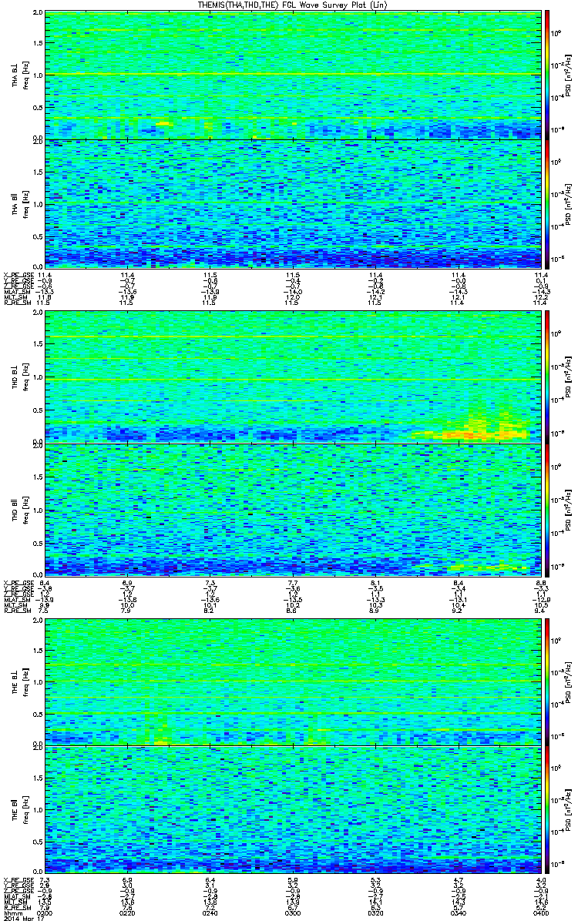The width and height of the screenshot is (578, 924).
Task: Click the '2.0' frequency tick on THA B⊥ panel
Action: (x=36, y=14)
